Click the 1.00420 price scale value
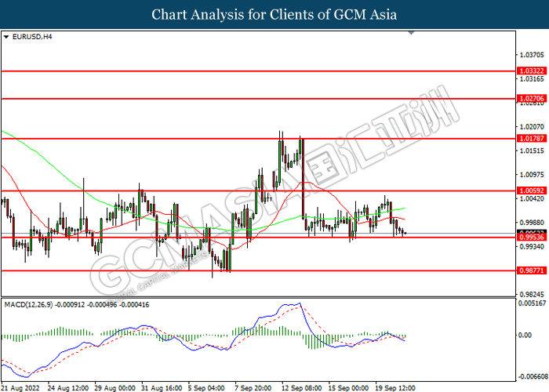This screenshot has width=549, height=392. (x=533, y=199)
